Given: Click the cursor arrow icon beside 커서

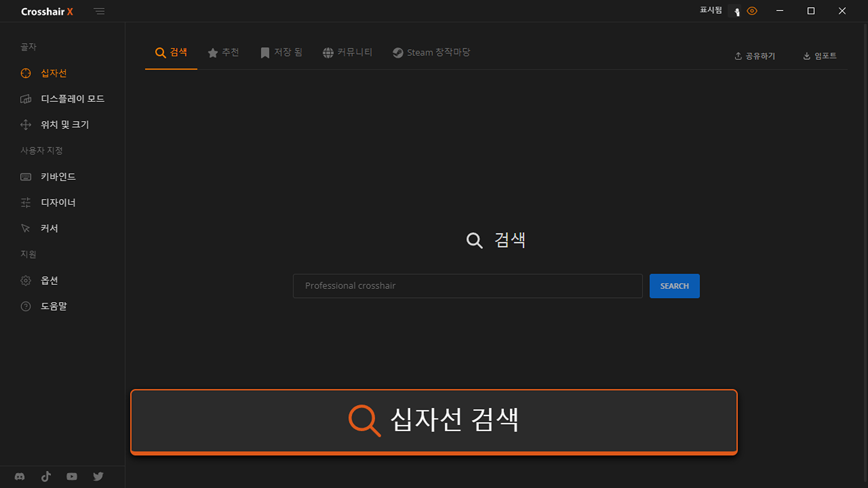Looking at the screenshot, I should 26,228.
